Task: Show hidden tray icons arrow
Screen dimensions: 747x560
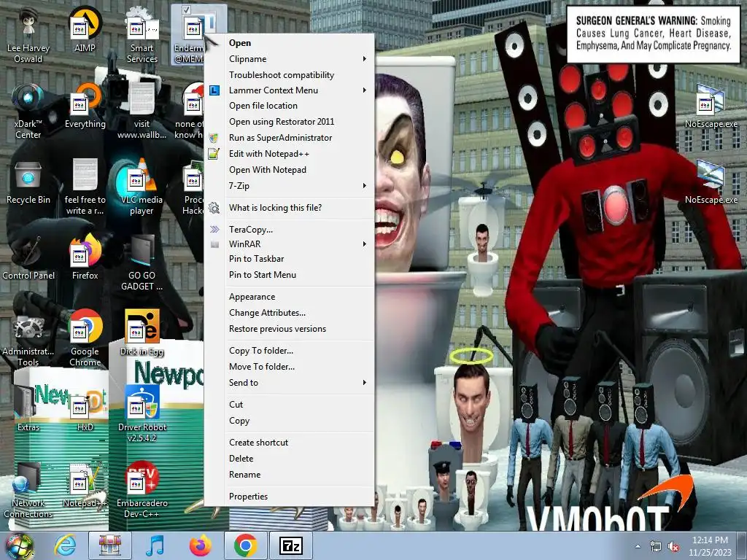Action: [x=638, y=547]
